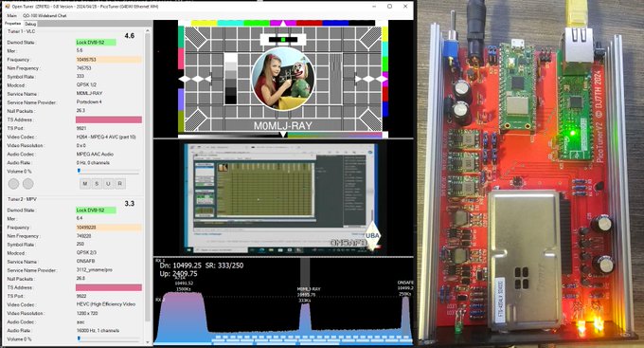
Task: Click the M0MLJ-RAY test card video
Action: click(283, 79)
